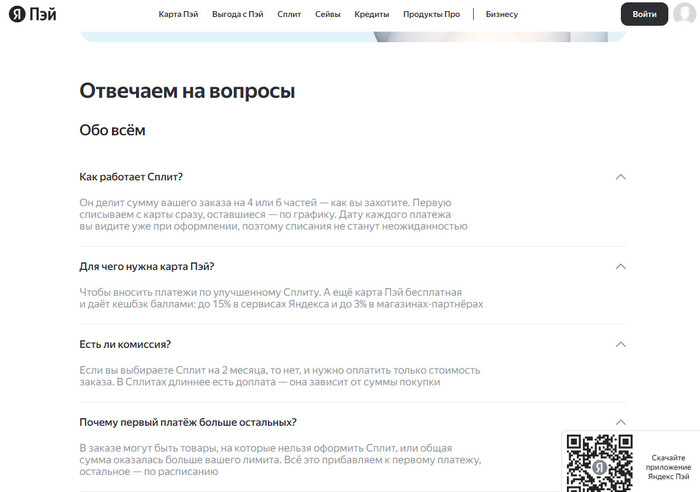Viewport: 700px width, 492px height.
Task: Click the answer starting 'В заказе могут быть товары'
Action: (x=280, y=459)
